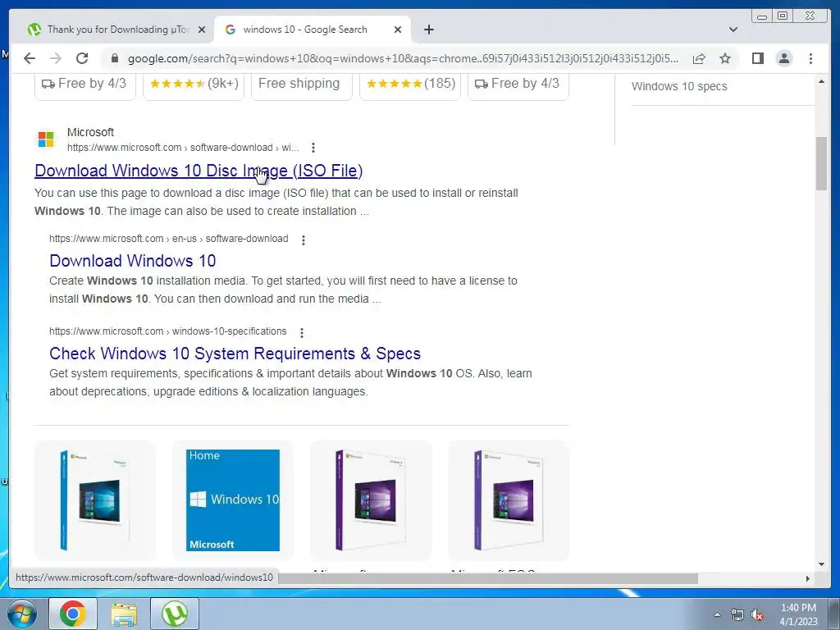
Task: Click the (9k+) star rating chip
Action: pos(194,84)
